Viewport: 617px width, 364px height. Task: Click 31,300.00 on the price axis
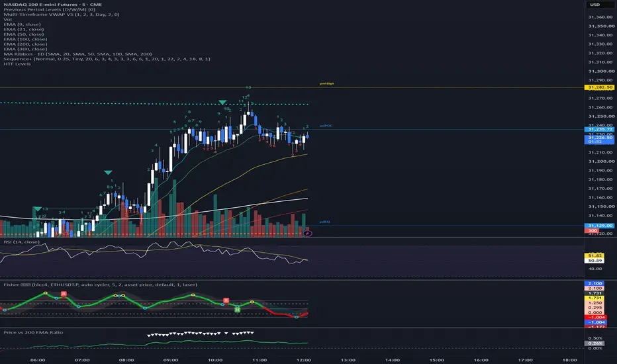coord(601,71)
